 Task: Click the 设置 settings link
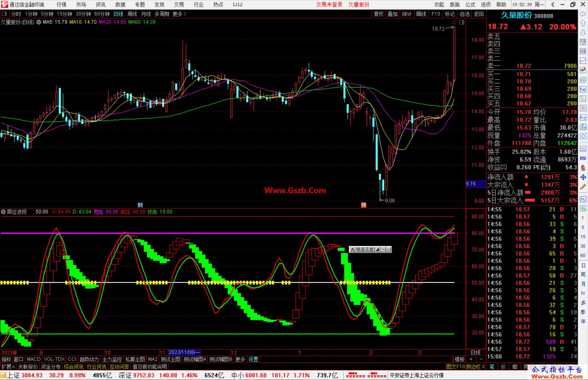pyautogui.click(x=253, y=359)
